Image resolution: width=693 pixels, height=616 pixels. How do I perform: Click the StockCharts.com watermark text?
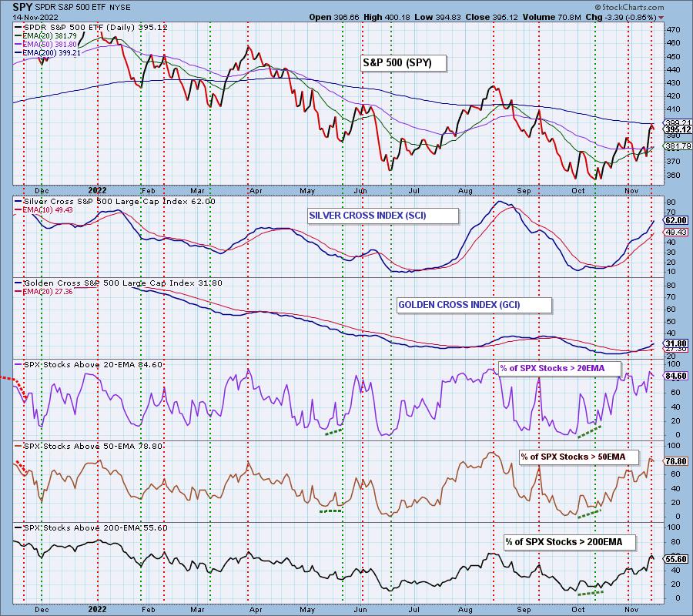tap(629, 7)
